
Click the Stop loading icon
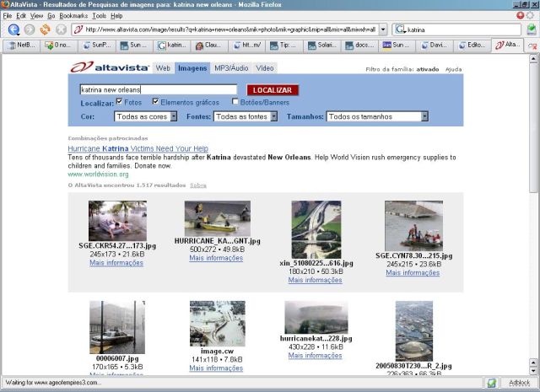[61, 30]
